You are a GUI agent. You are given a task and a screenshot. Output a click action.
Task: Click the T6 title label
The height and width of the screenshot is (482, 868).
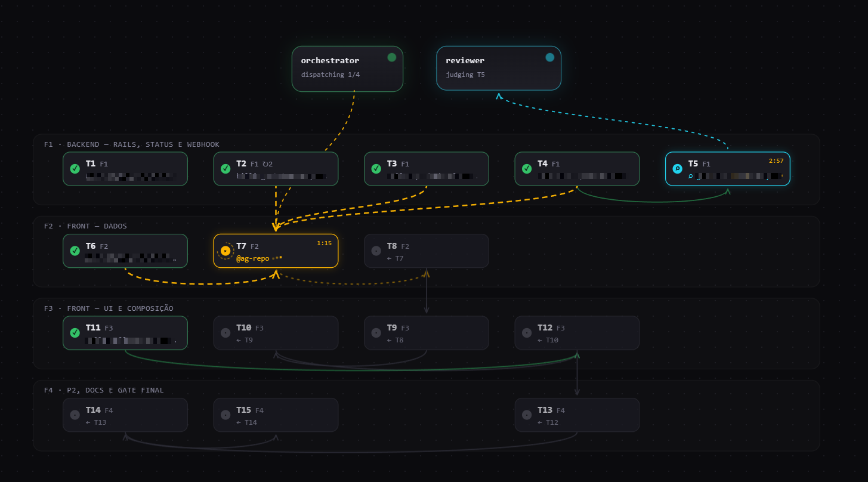(91, 246)
